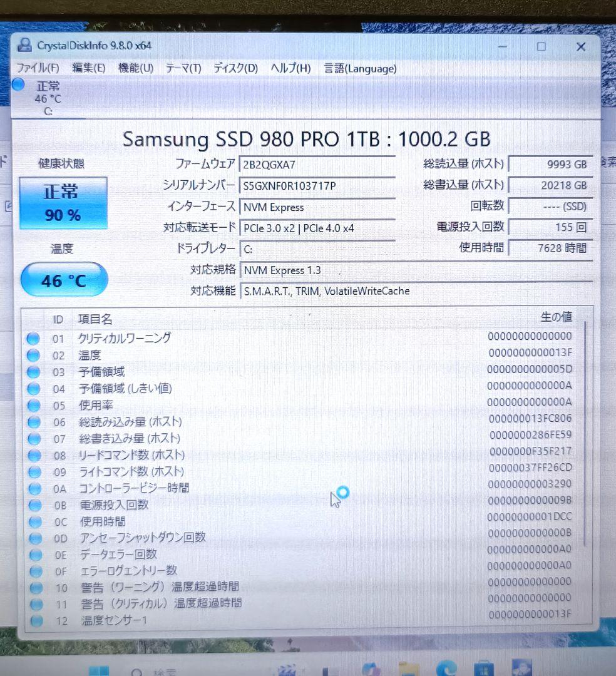Click status circle of 11 警告(クリティカル) row
The height and width of the screenshot is (676, 616).
37,604
